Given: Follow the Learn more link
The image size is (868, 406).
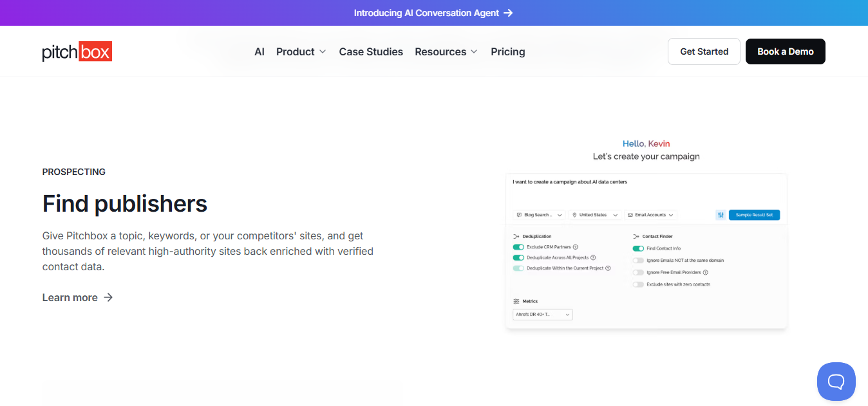Looking at the screenshot, I should pyautogui.click(x=78, y=297).
